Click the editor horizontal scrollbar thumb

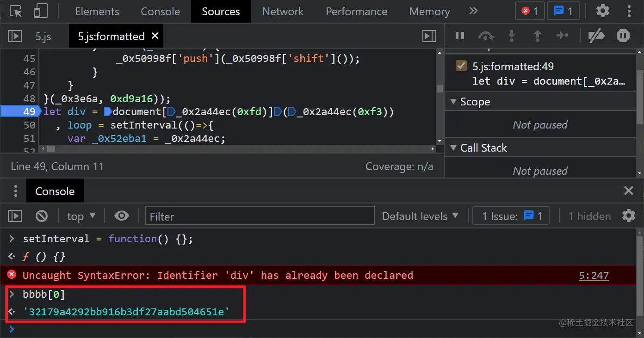point(51,149)
